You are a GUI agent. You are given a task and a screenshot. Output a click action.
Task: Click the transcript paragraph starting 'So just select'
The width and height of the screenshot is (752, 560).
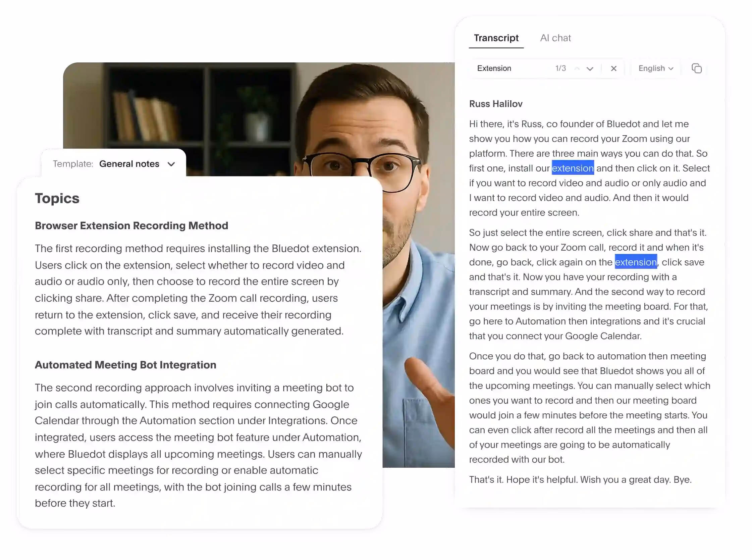(x=589, y=284)
